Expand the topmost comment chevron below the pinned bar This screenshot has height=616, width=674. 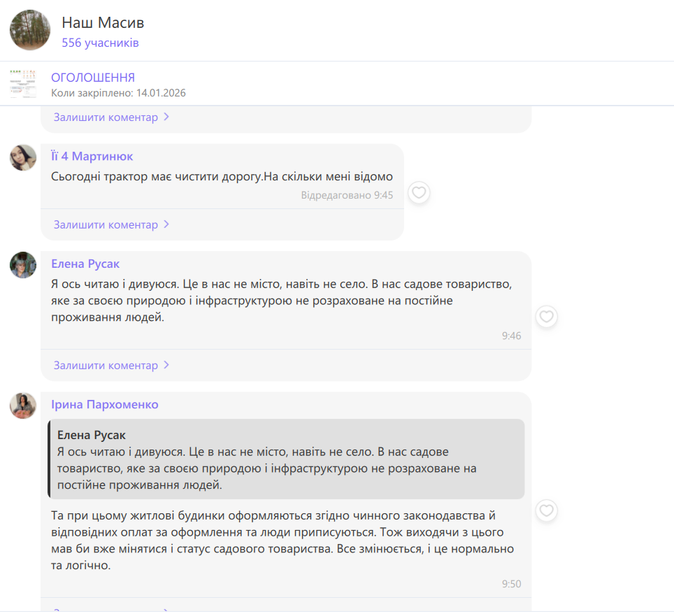pyautogui.click(x=166, y=117)
